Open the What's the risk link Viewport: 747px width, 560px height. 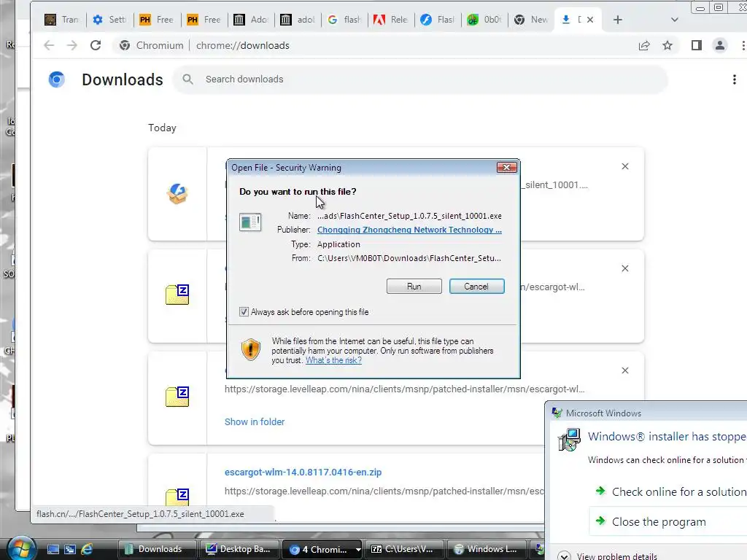point(333,360)
